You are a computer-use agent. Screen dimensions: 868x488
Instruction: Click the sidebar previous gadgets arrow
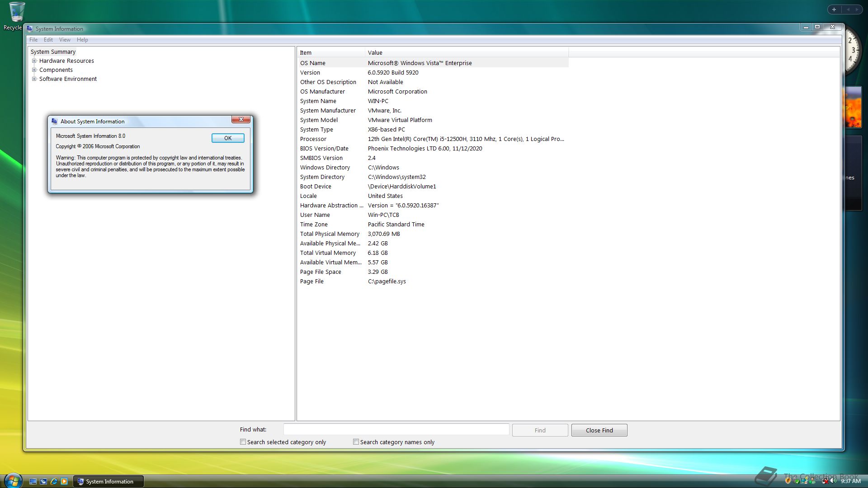848,9
